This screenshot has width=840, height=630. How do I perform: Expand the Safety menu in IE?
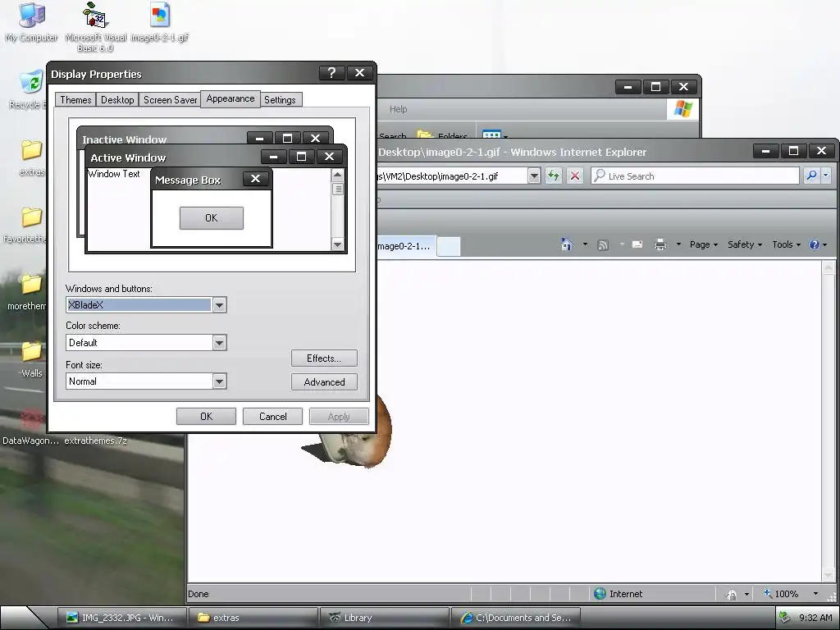click(x=745, y=244)
